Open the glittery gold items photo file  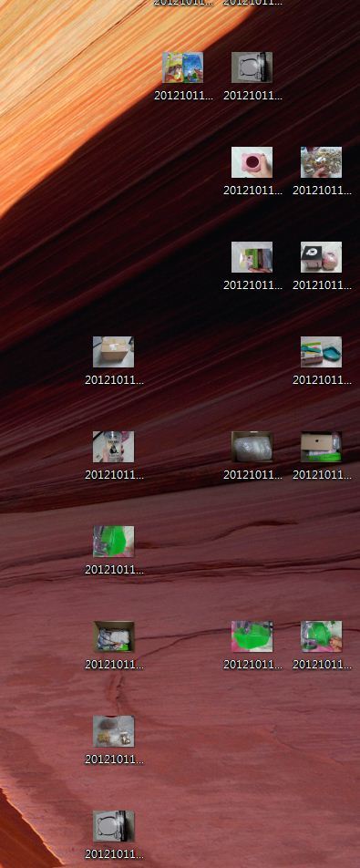click(x=322, y=162)
